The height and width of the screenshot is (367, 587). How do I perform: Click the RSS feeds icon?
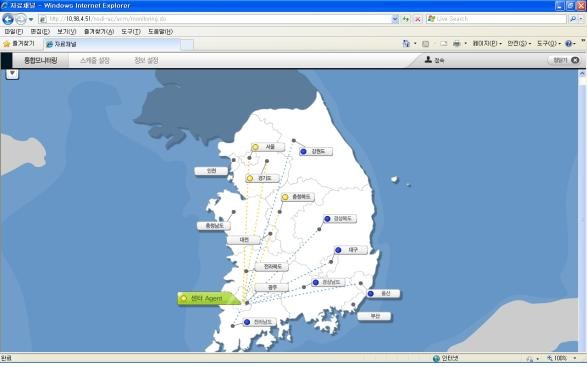(x=426, y=44)
